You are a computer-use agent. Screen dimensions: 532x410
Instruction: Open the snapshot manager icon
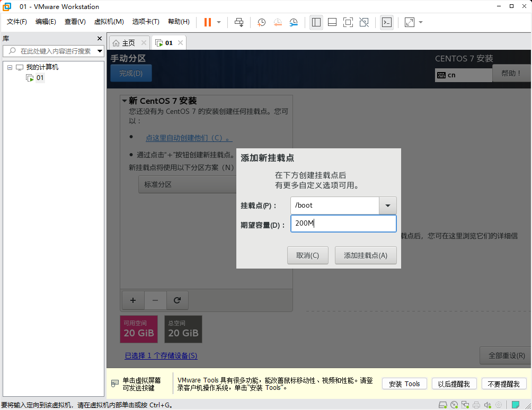pyautogui.click(x=294, y=22)
